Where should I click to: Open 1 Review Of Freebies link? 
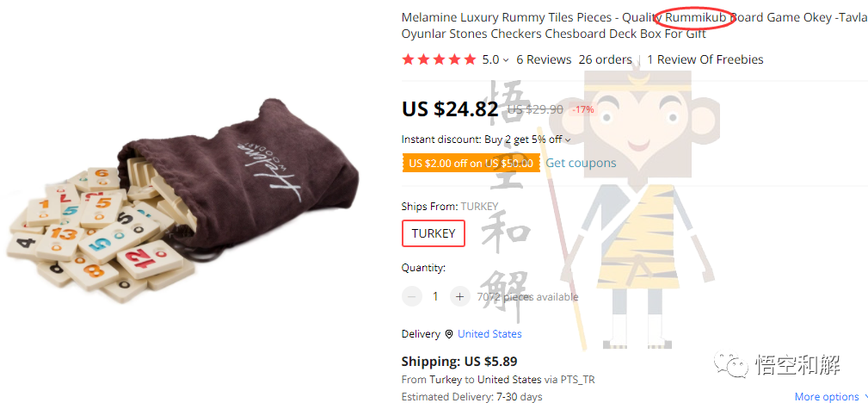click(x=705, y=59)
